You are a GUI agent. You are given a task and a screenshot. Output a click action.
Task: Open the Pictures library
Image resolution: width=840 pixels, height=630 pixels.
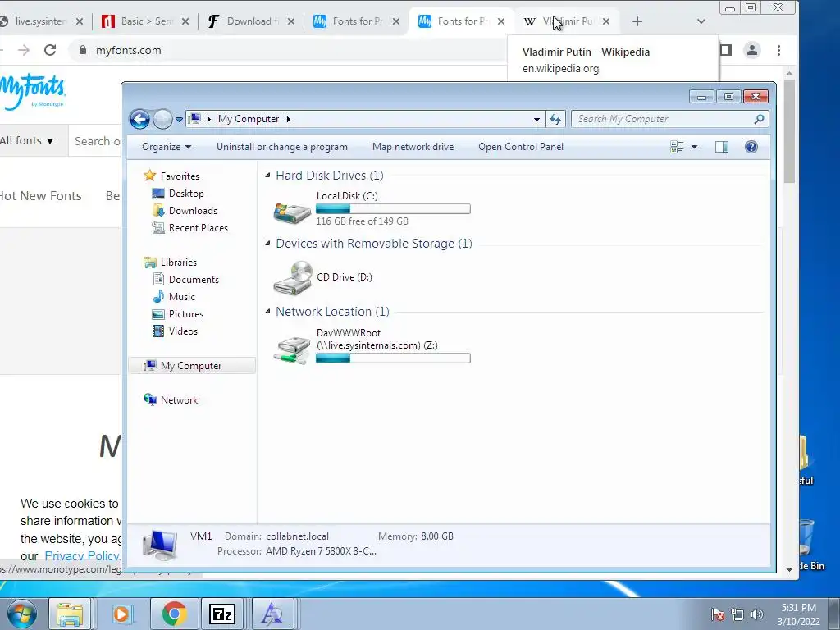178,314
